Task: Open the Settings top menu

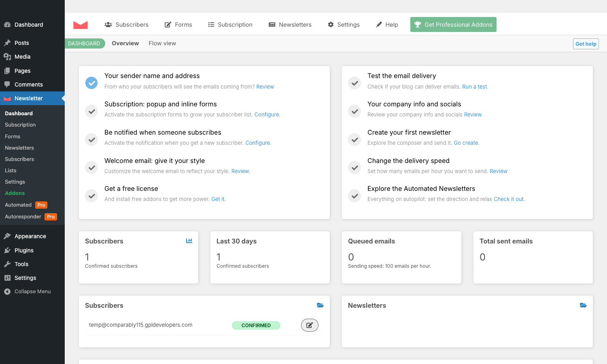Action: point(344,25)
